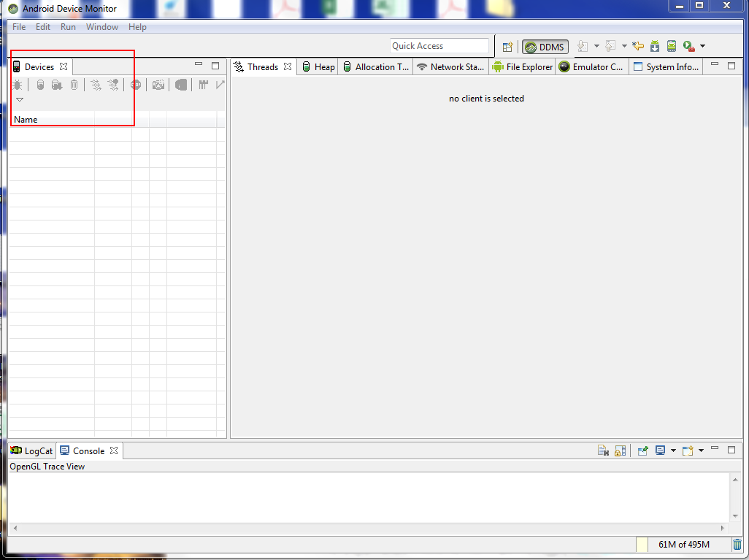Open the Emulator Control tab
The height and width of the screenshot is (560, 749).
(x=591, y=67)
